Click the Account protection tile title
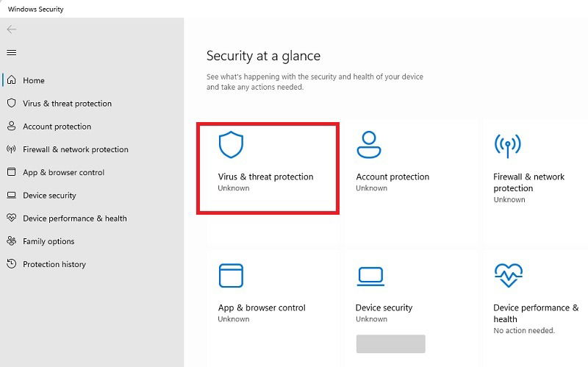This screenshot has width=588, height=367. click(392, 177)
